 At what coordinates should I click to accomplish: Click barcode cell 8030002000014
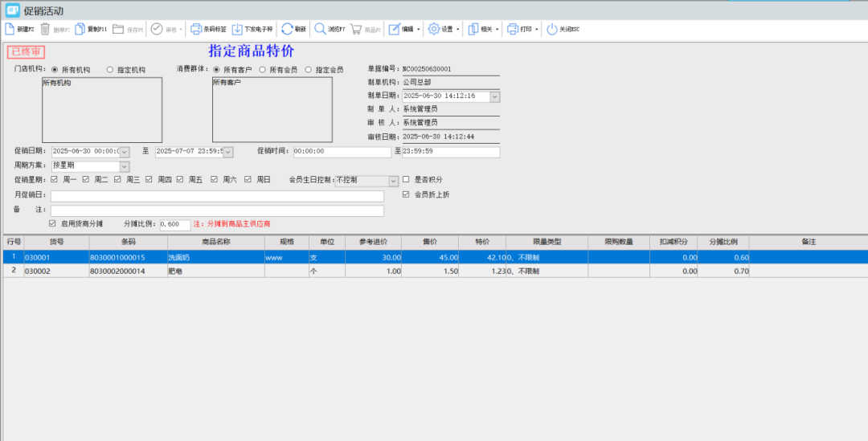tap(129, 272)
